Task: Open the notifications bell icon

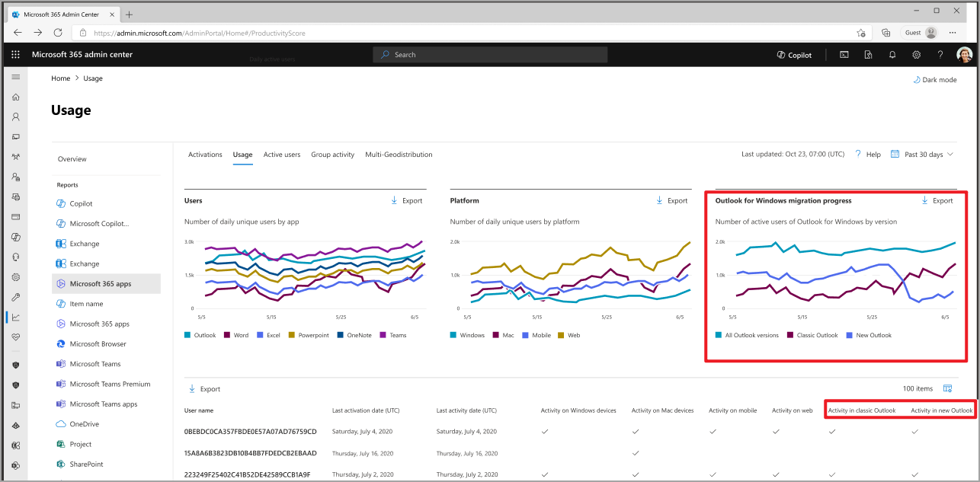Action: [x=892, y=54]
